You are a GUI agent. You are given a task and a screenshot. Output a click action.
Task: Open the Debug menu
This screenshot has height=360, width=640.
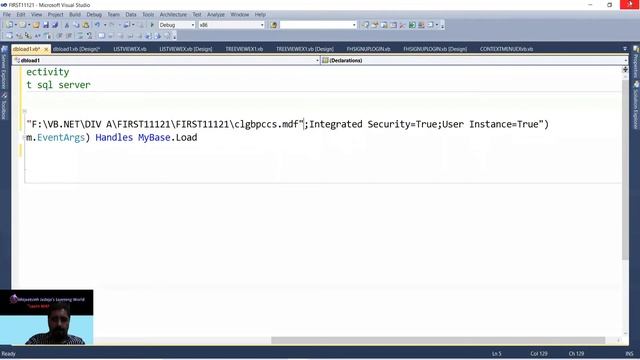coord(94,14)
